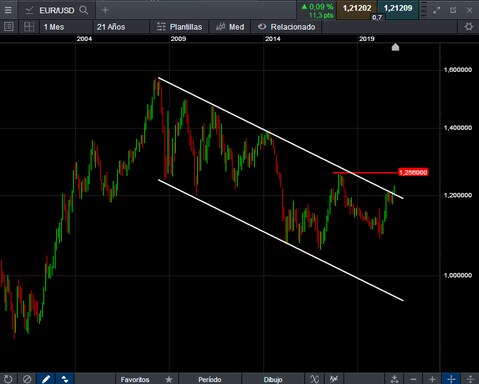479x384 pixels.
Task: Click the EUR/USD instrument name
Action: [57, 10]
